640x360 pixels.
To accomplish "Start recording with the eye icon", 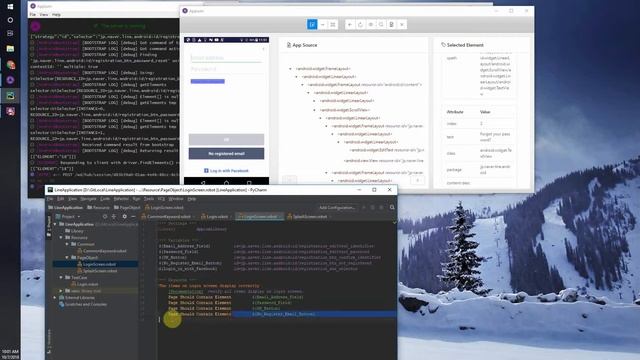I will (x=371, y=24).
